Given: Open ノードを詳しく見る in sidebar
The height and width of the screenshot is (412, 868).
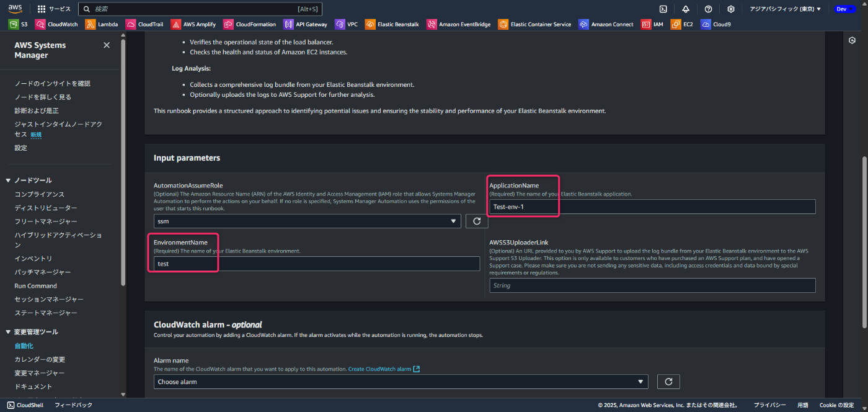Looking at the screenshot, I should [x=43, y=97].
